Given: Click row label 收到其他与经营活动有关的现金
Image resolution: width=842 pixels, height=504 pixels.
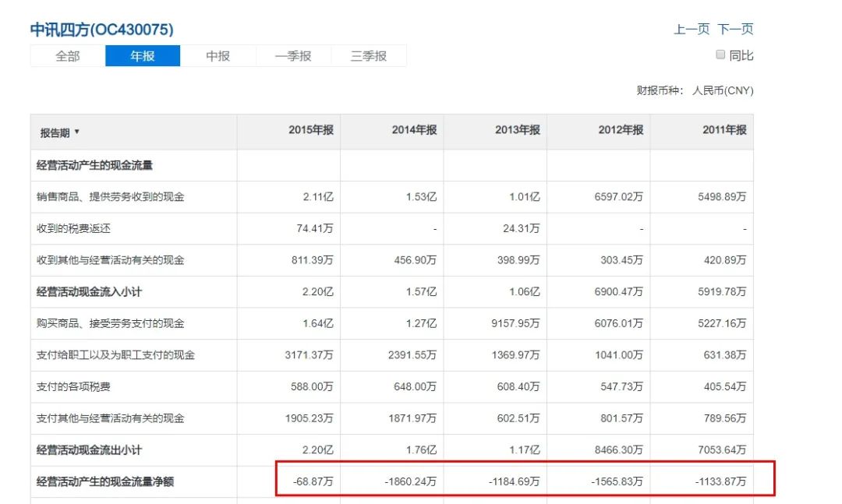Looking at the screenshot, I should click(110, 260).
